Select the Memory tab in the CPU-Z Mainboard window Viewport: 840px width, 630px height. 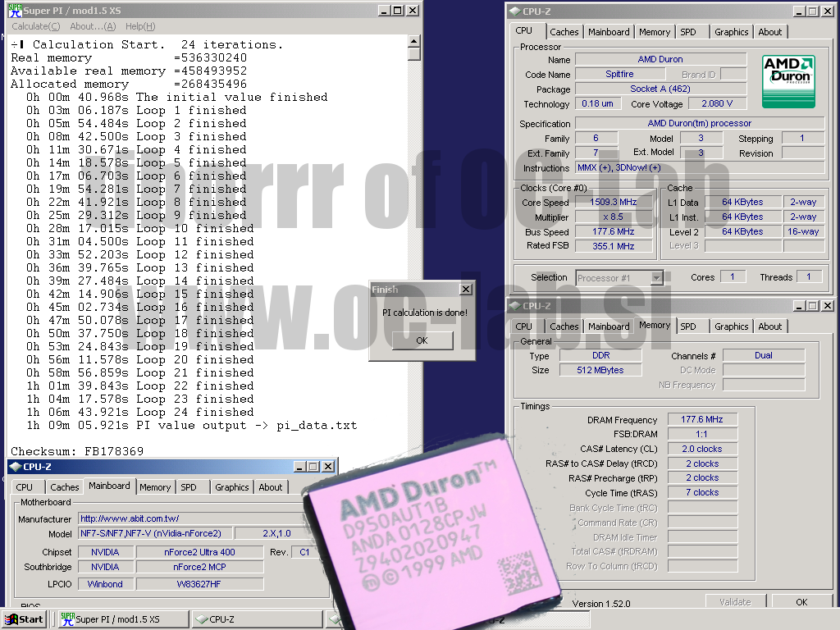point(155,487)
